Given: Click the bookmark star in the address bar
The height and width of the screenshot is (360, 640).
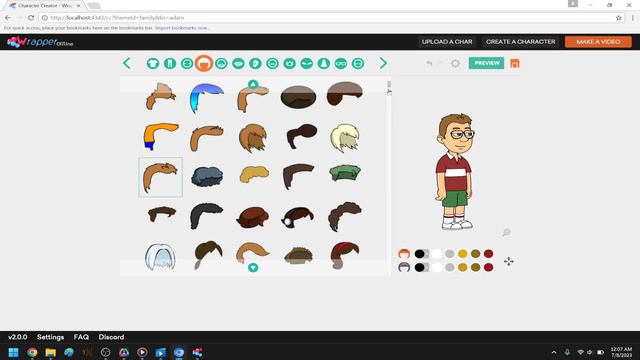Looking at the screenshot, I should tap(618, 18).
